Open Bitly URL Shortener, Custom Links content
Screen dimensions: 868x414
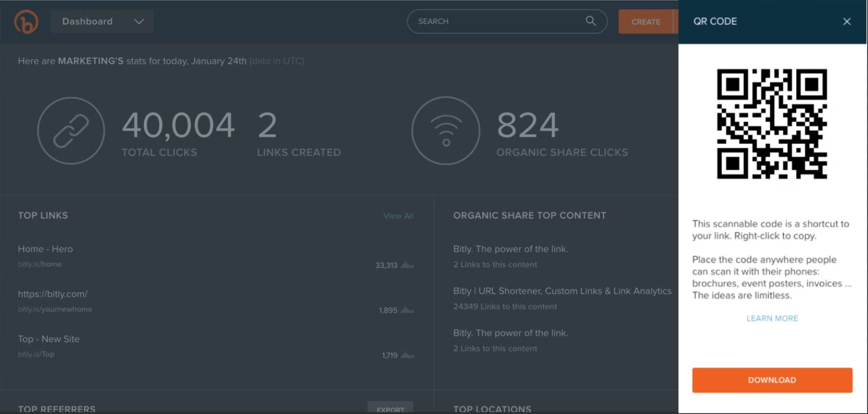click(x=562, y=291)
